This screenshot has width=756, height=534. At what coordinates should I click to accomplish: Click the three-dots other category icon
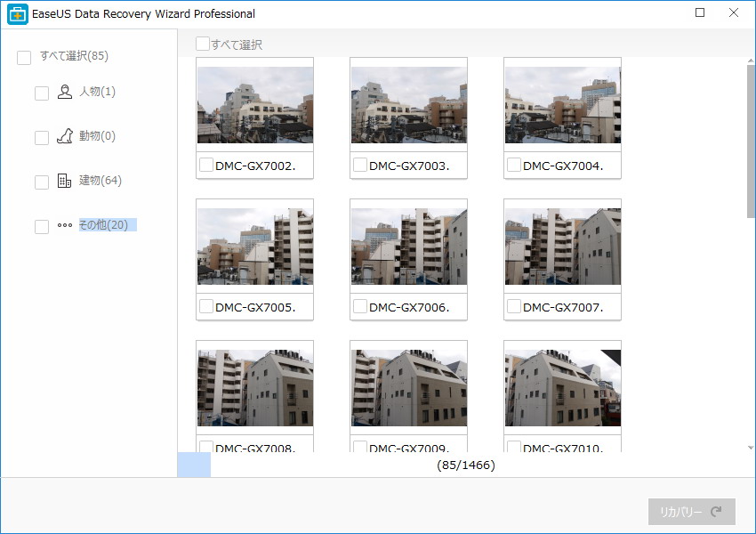click(x=65, y=225)
